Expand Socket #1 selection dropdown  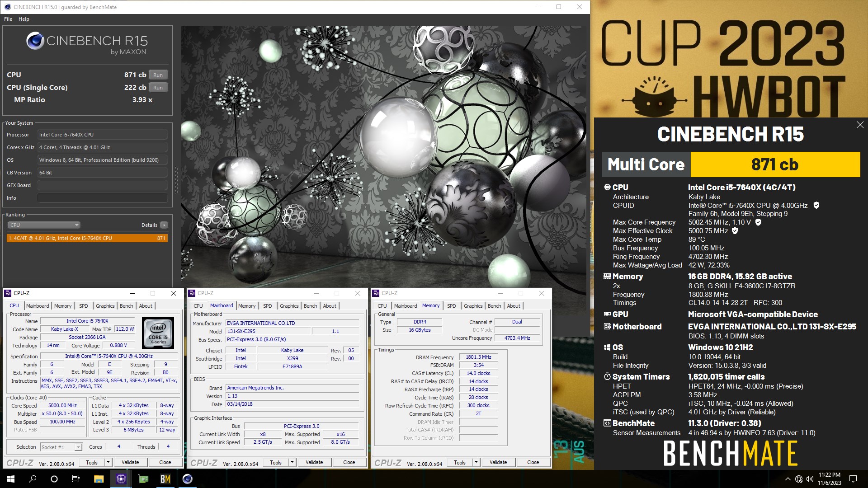pyautogui.click(x=78, y=447)
